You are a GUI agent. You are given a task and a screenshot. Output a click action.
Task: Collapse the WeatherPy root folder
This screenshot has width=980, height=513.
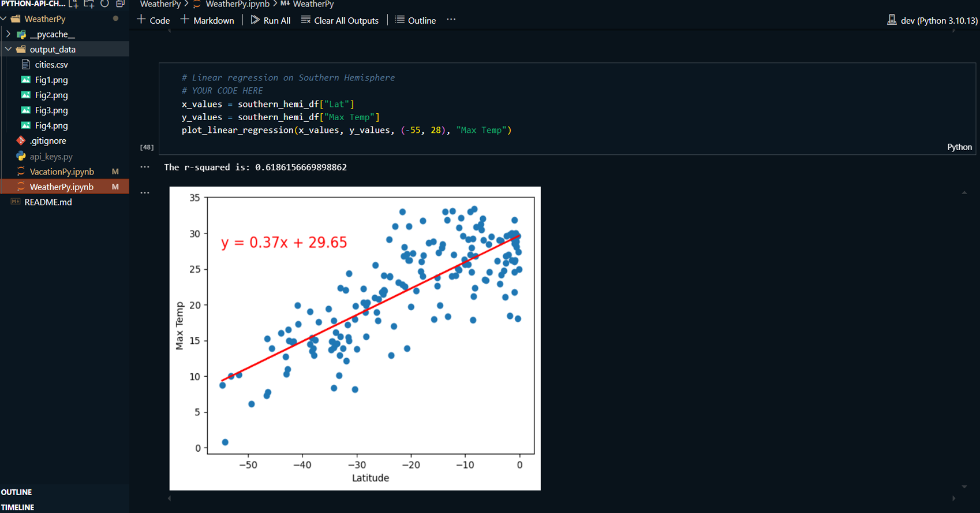pos(4,19)
